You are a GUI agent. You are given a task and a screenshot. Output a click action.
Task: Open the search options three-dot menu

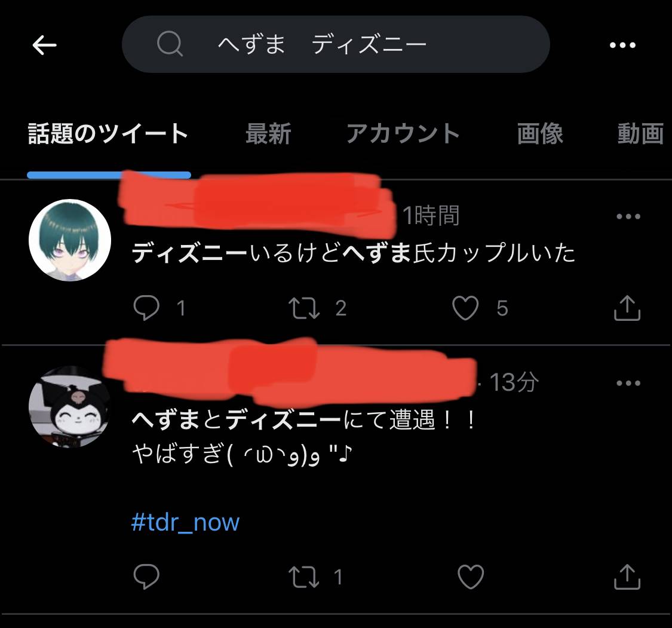[x=622, y=45]
